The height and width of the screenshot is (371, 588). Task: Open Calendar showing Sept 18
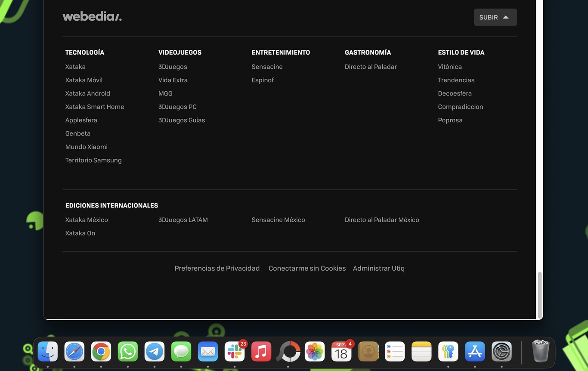(341, 352)
